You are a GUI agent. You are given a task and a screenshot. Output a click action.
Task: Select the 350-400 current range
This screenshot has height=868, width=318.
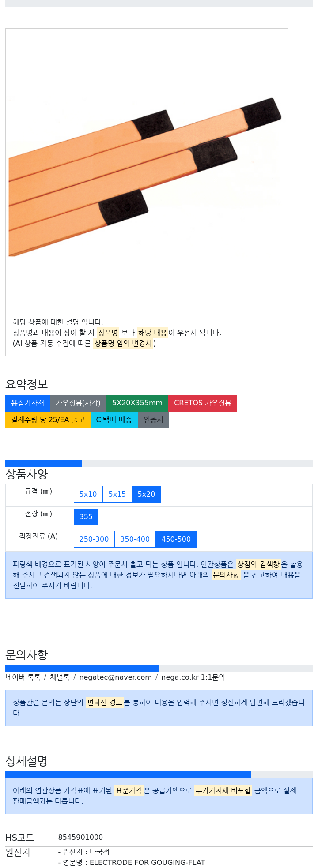(135, 539)
